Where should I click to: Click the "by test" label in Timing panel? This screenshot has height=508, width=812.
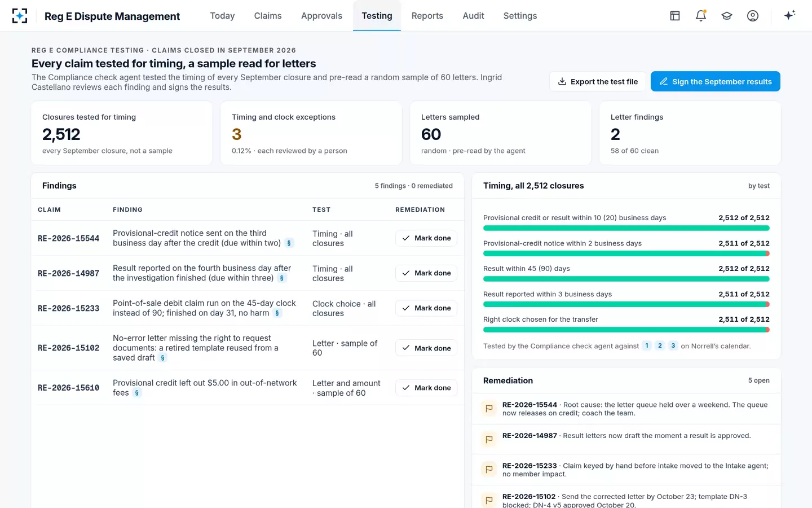point(759,186)
